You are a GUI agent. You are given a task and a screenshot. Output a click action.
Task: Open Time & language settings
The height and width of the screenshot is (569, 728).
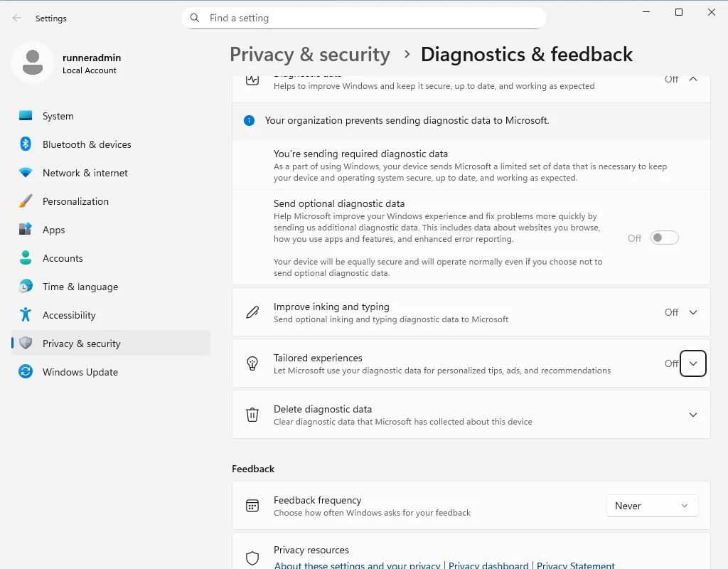click(111, 287)
